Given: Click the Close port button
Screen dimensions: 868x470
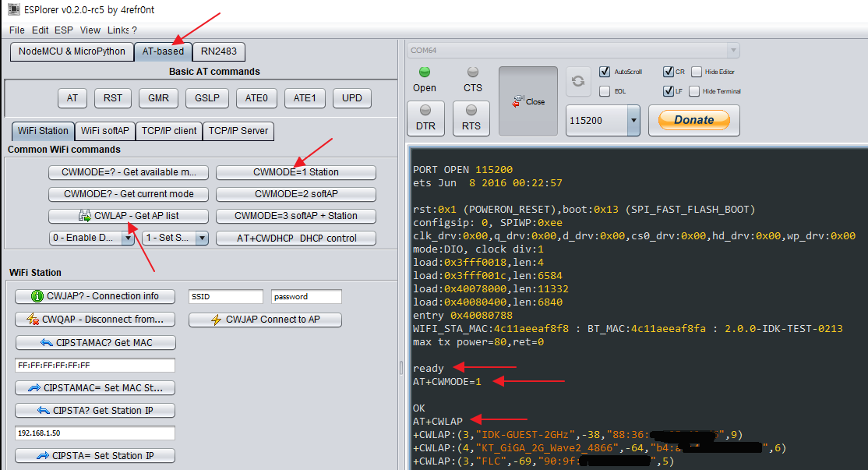Looking at the screenshot, I should pos(528,101).
